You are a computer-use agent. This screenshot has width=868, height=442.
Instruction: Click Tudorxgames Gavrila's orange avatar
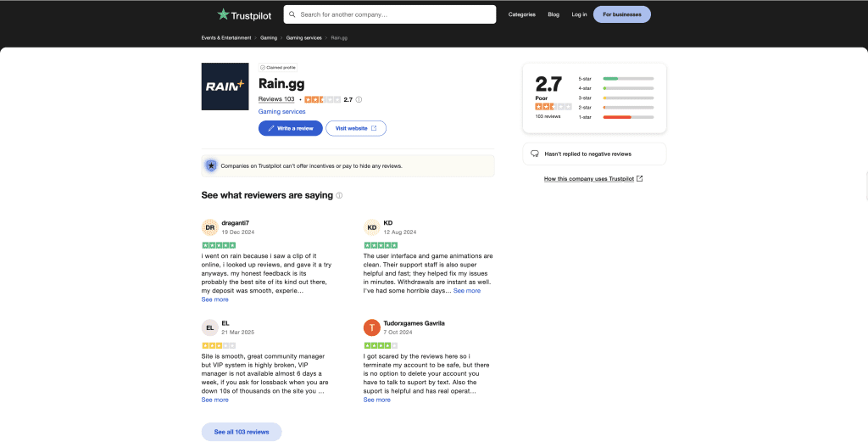[x=371, y=327]
